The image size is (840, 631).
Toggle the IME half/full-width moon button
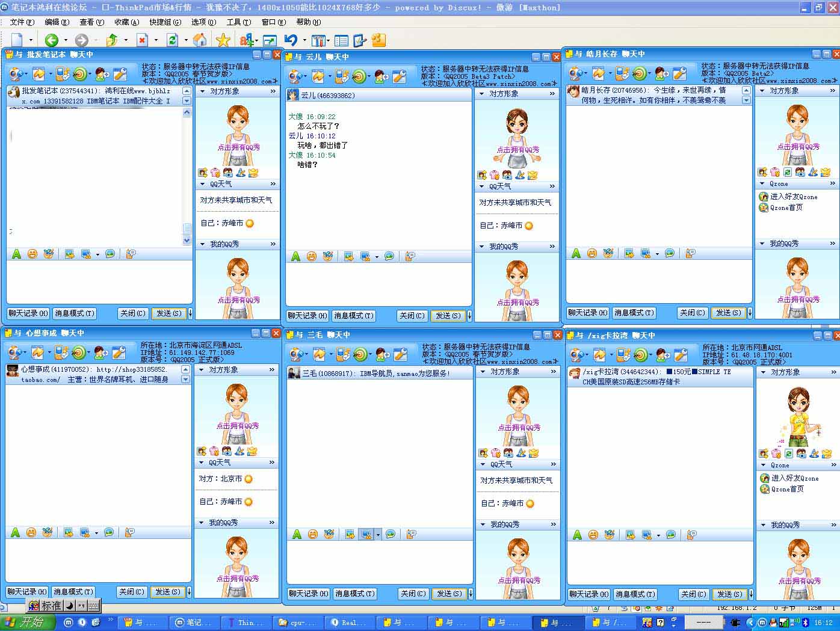tap(69, 606)
